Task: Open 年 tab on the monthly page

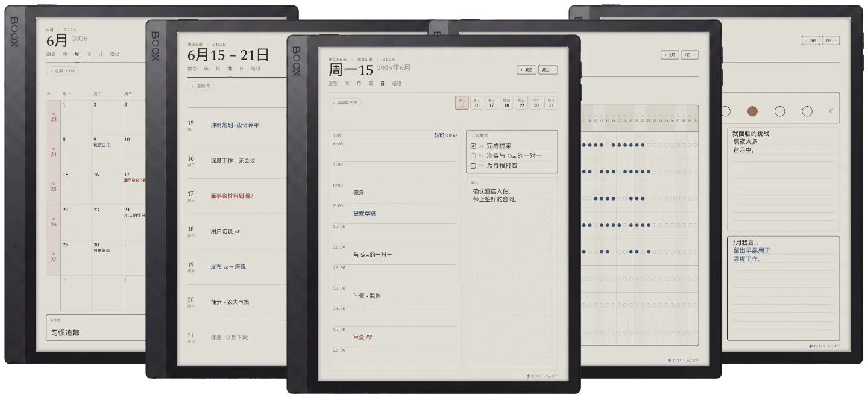Action: click(65, 54)
